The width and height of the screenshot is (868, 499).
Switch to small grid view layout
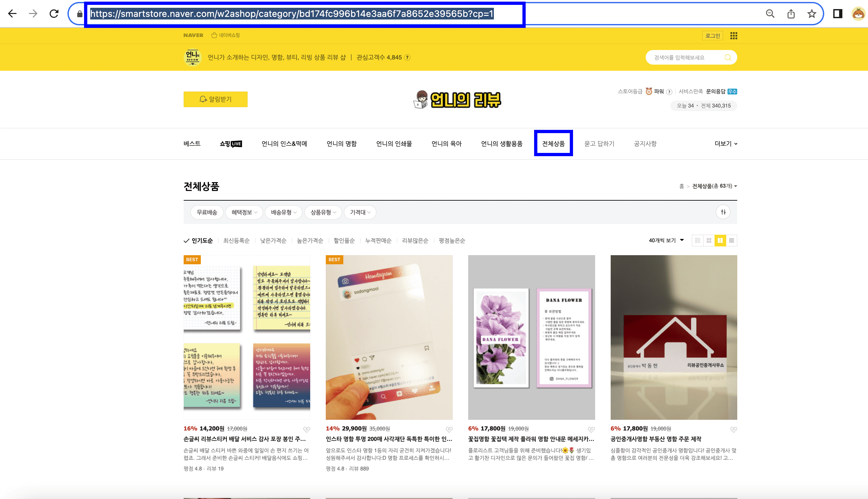tap(709, 240)
